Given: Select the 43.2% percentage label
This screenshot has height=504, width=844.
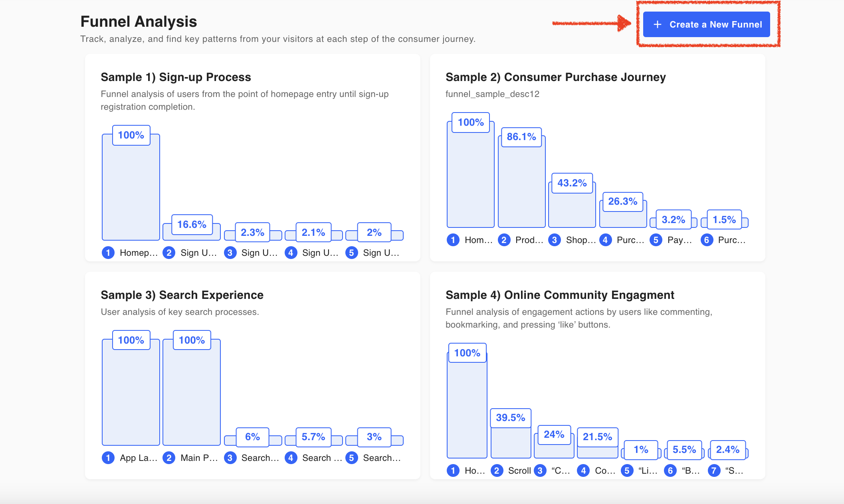Looking at the screenshot, I should 572,183.
